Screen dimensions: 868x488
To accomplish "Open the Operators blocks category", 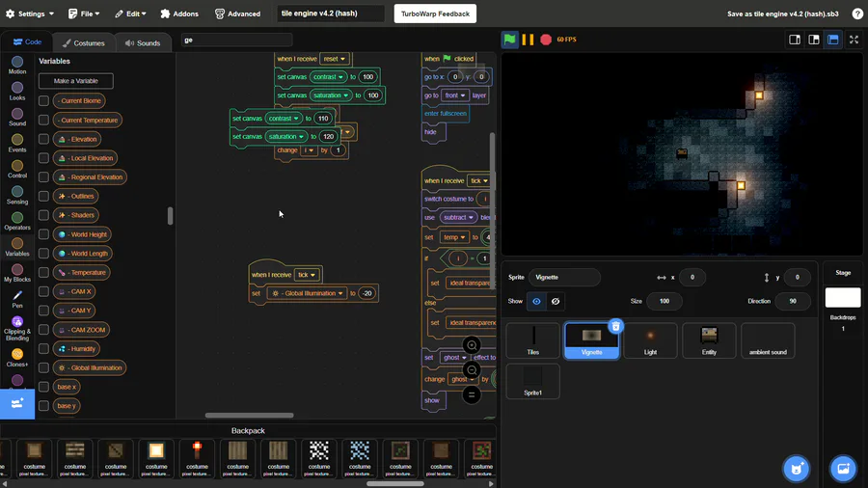I will [x=17, y=221].
